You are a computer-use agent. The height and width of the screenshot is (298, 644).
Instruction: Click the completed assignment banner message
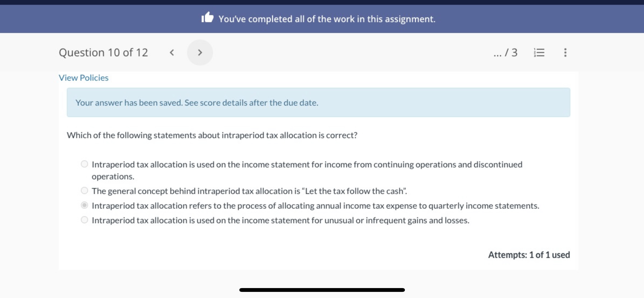tap(326, 19)
